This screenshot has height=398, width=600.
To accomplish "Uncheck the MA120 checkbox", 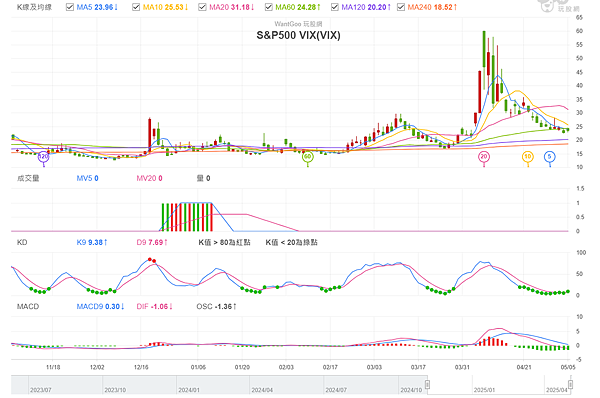I will 335,7.
